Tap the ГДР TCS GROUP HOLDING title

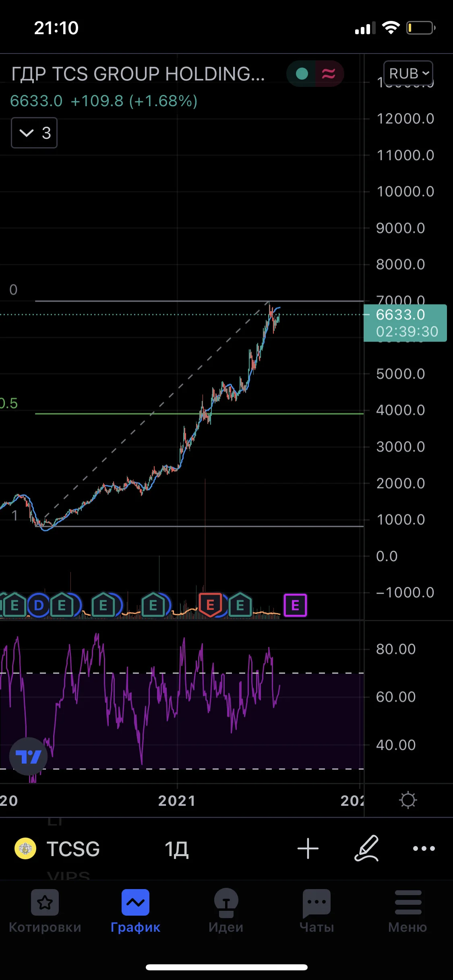point(138,74)
